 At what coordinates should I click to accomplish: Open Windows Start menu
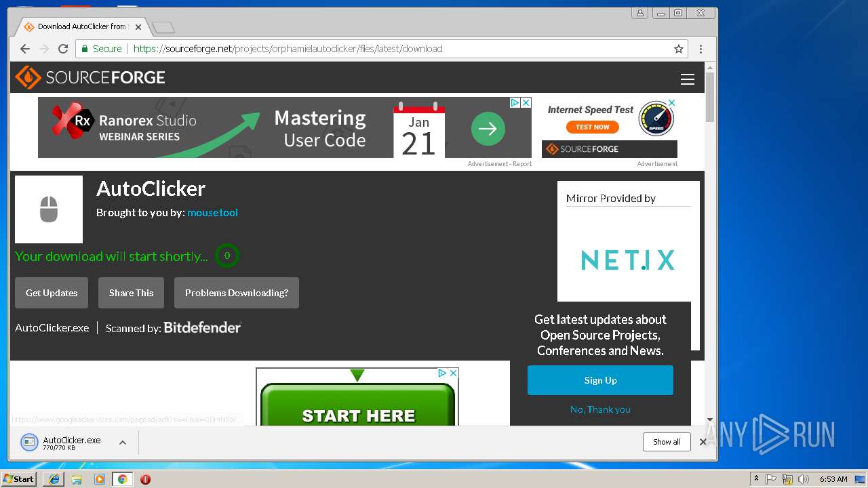(19, 479)
